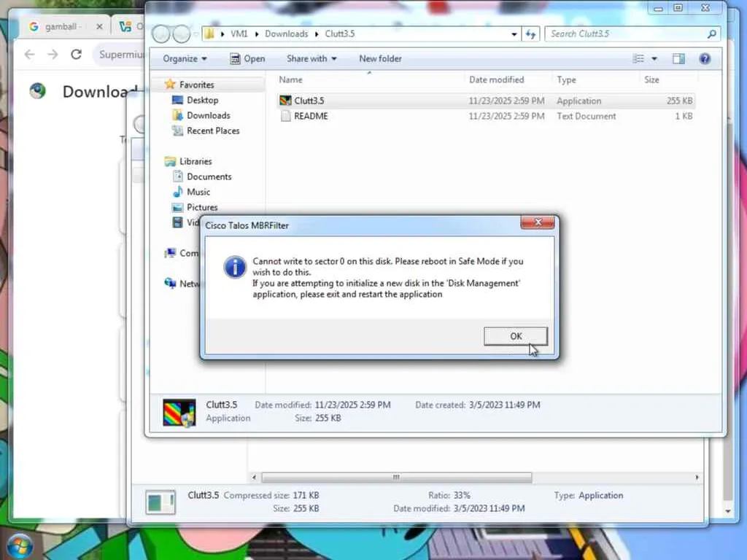747x560 pixels.
Task: Open the Share with dropdown
Action: pos(311,58)
